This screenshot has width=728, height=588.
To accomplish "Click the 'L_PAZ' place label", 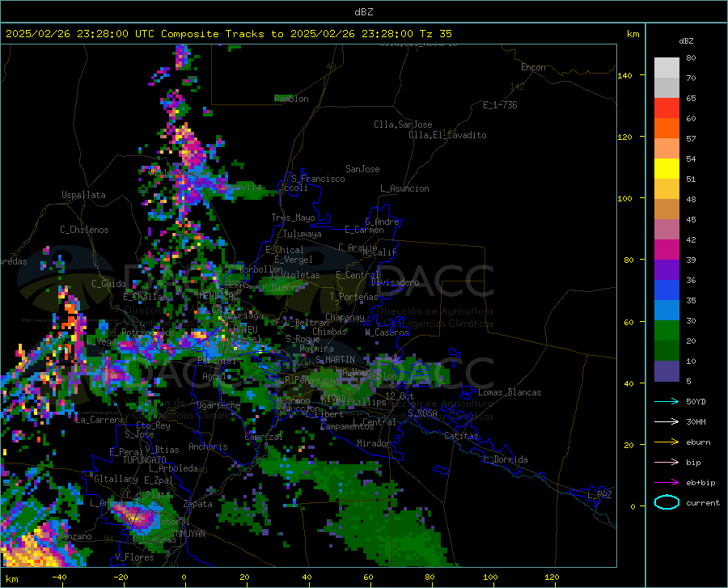I will click(599, 495).
